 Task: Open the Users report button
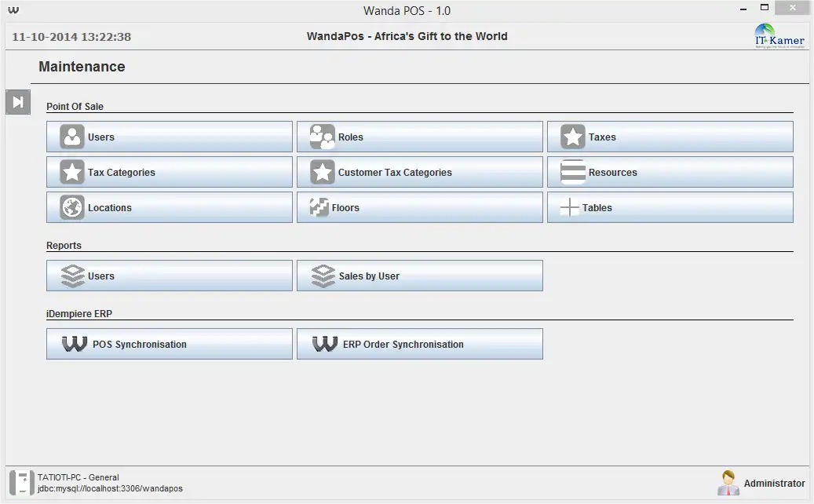[x=170, y=276]
